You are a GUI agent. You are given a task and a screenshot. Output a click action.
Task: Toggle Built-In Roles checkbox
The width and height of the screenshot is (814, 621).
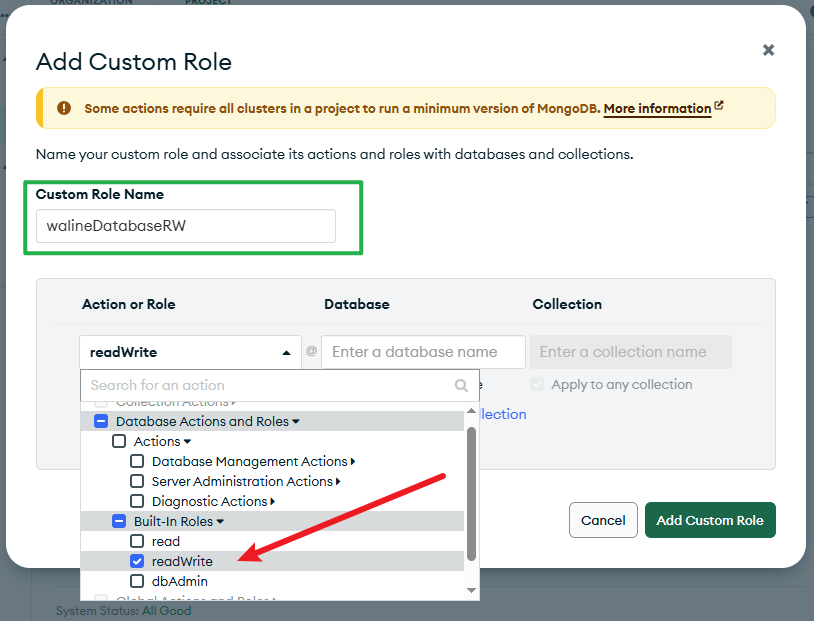(x=119, y=521)
